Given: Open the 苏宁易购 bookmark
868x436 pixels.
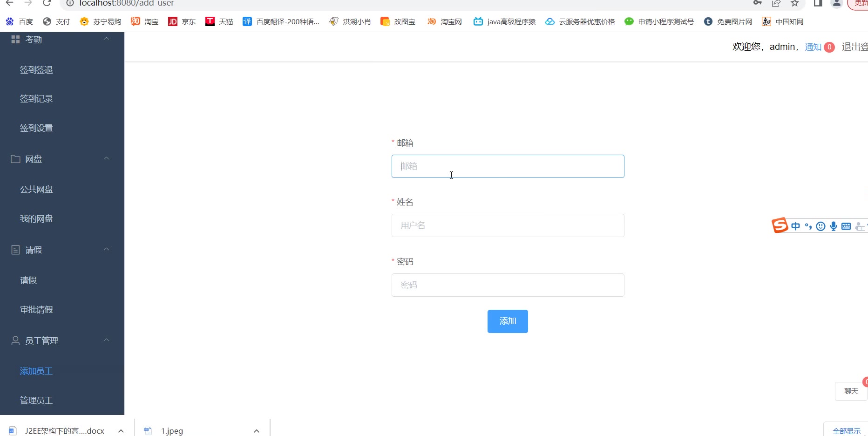Looking at the screenshot, I should (x=100, y=21).
